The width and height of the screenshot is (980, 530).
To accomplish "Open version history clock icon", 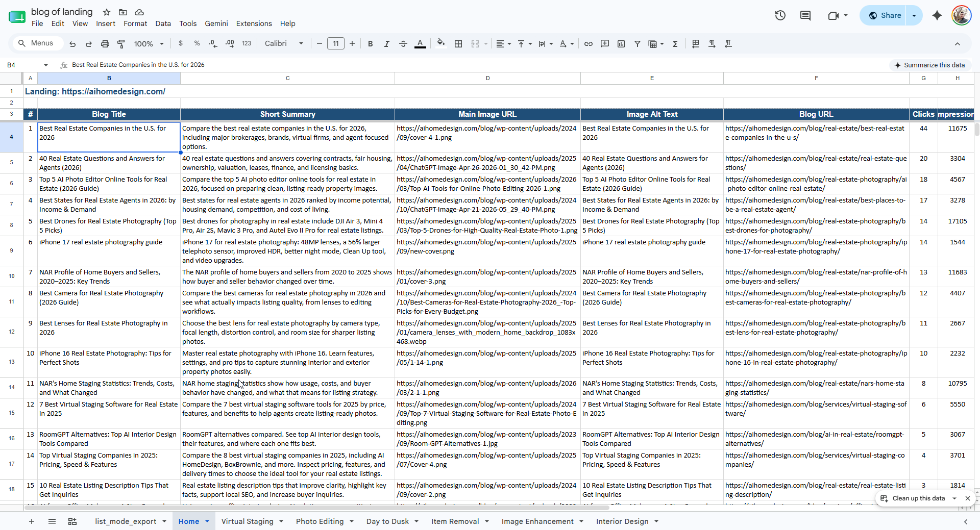I will (780, 15).
